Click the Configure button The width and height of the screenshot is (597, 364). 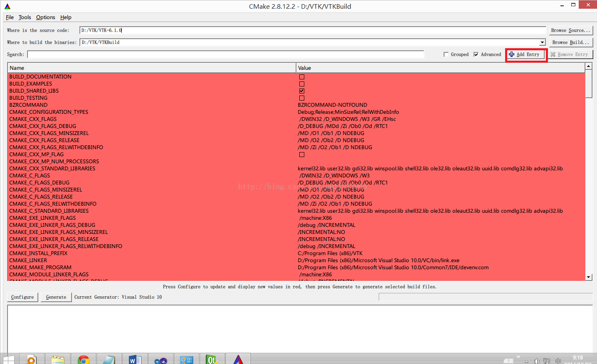coord(22,297)
